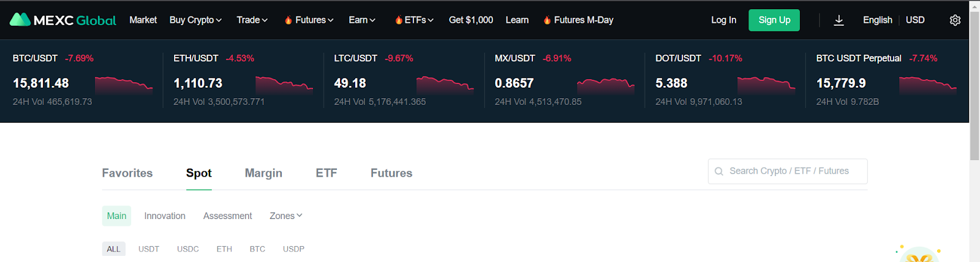Switch to the Futures market tab
Screen dimensions: 980x262
click(x=391, y=173)
